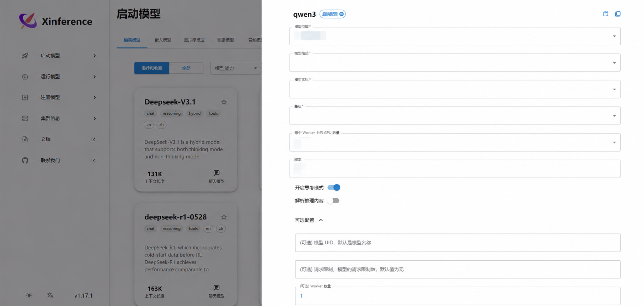Collapse the 可选配置 section
644x306 pixels.
pyautogui.click(x=321, y=220)
